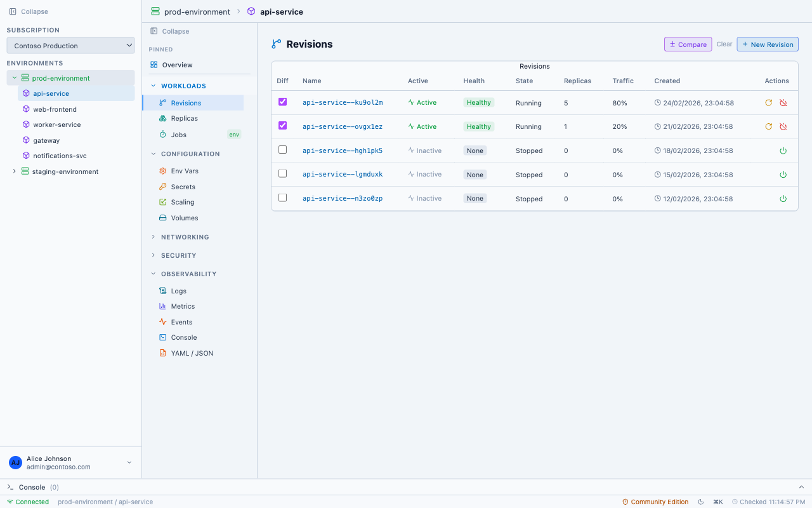
Task: Open the api-service--n3zo0zp revision link
Action: (x=342, y=198)
